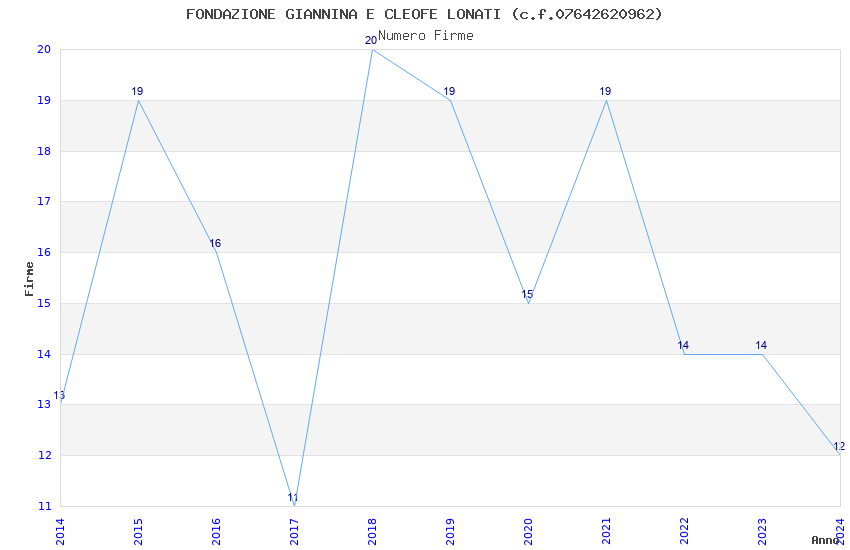Image resolution: width=850 pixels, height=550 pixels.
Task: Select year 2020 on the x-axis
Action: point(528,531)
